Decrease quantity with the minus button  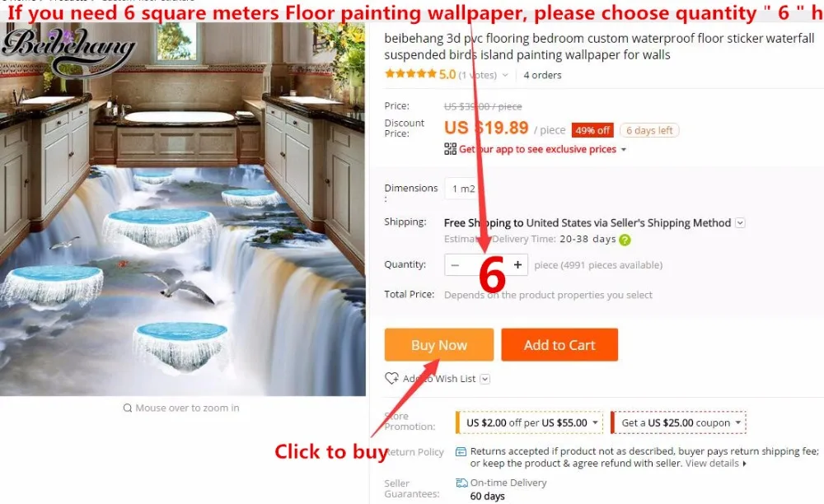click(x=455, y=264)
